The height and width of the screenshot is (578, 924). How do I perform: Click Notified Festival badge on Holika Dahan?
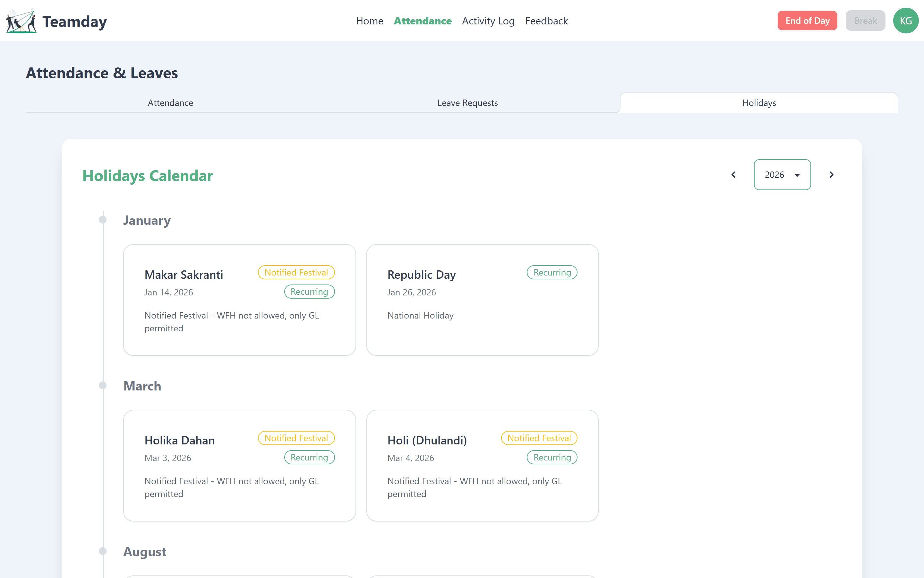tap(296, 438)
